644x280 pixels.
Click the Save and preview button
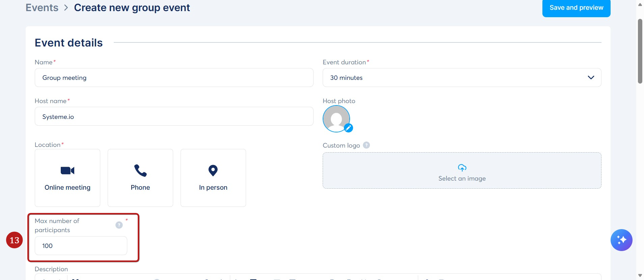(x=576, y=8)
